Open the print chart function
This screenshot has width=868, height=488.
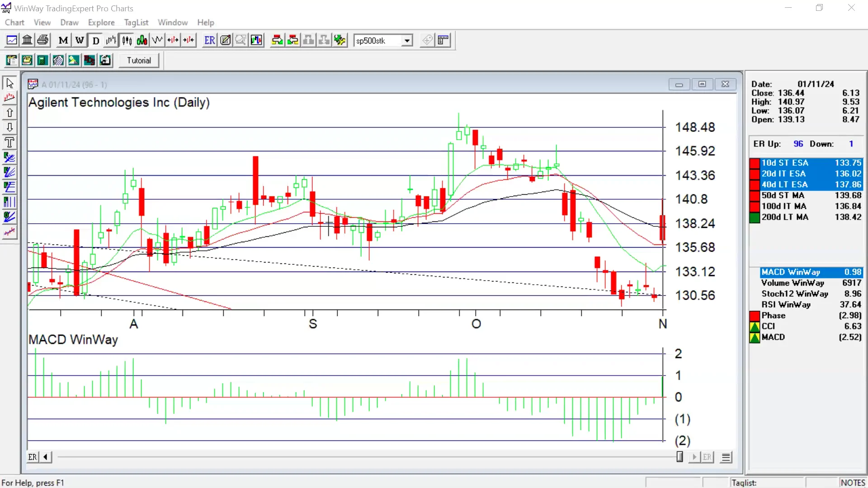click(42, 40)
